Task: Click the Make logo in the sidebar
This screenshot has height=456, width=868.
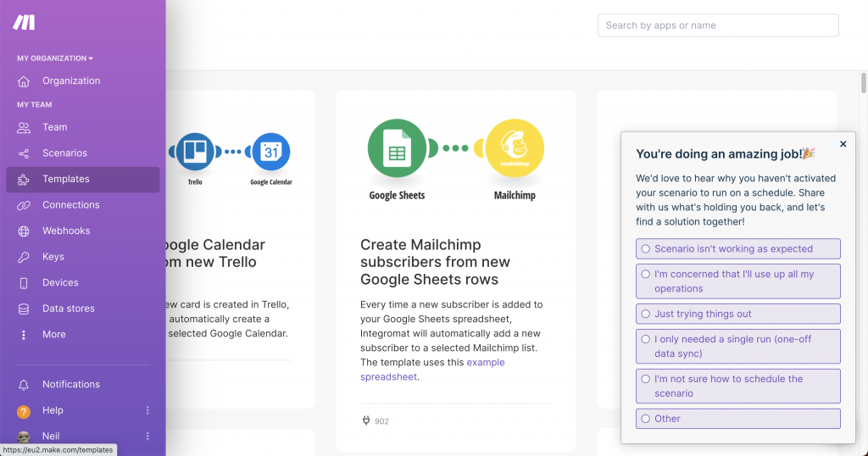Action: pos(24,22)
